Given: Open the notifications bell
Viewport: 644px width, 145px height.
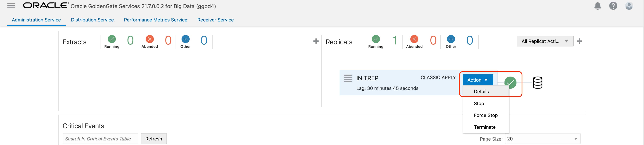Looking at the screenshot, I should 598,6.
